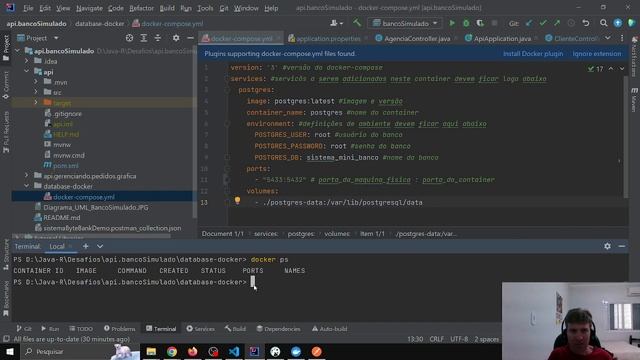Open the Refactor menu
640x360 pixels.
tap(141, 8)
